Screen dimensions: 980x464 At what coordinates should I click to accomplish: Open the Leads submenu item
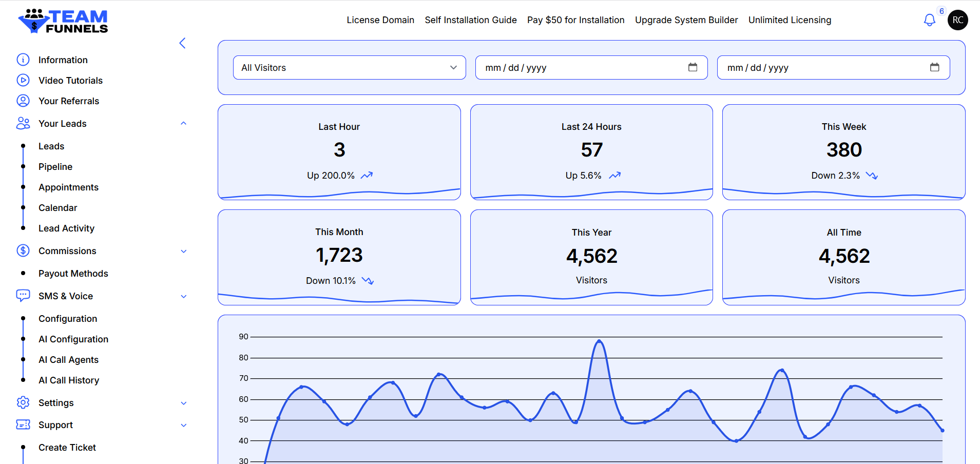point(51,146)
